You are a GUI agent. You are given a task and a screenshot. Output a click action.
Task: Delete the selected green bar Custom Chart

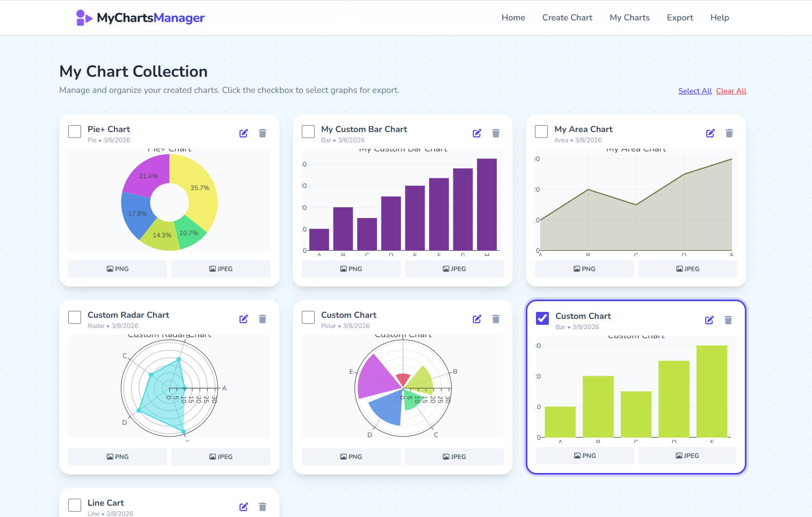click(x=728, y=319)
